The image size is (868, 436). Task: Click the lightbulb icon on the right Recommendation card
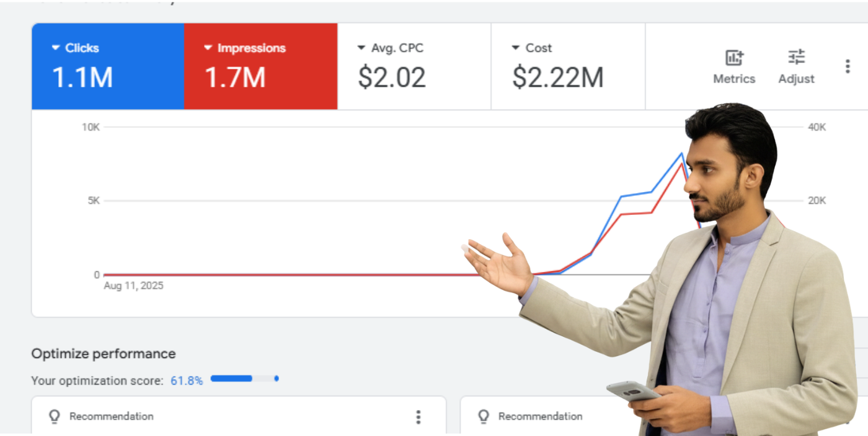482,416
